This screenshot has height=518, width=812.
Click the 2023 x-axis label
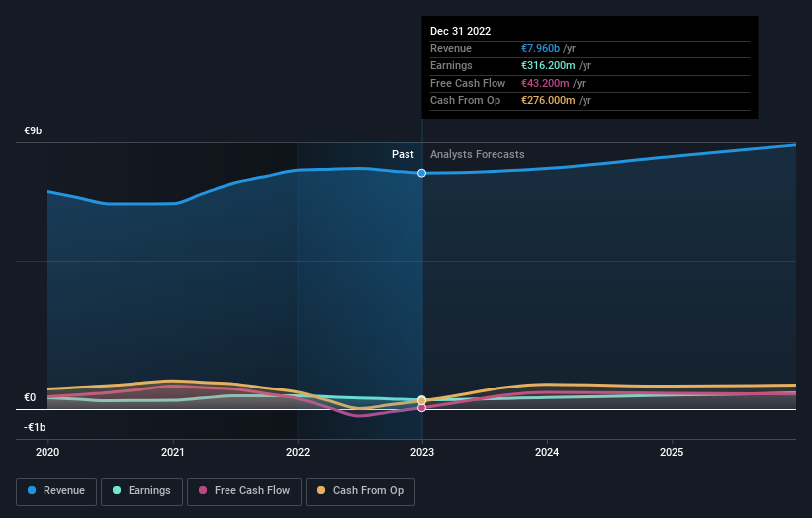[422, 452]
